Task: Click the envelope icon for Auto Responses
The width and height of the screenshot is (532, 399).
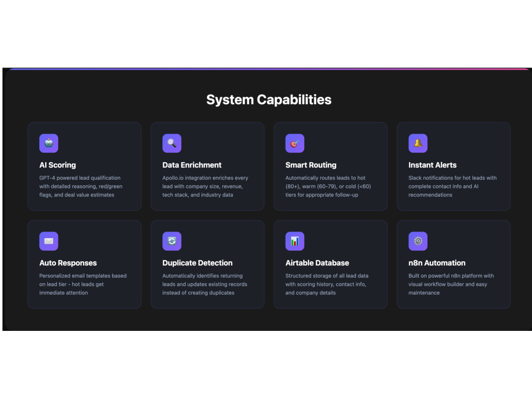Action: [x=48, y=241]
